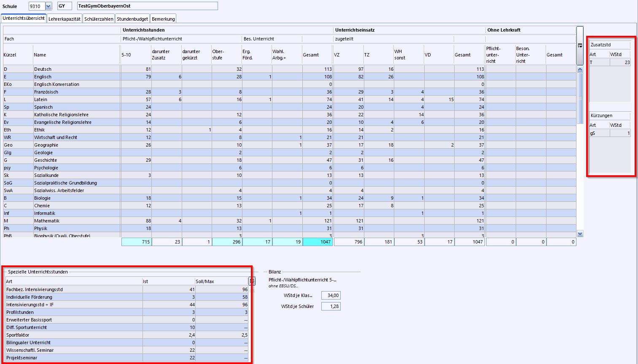Screen dimensions: 638x364
Task: Select the Zusatzstd row with Art T
Action: tap(610, 62)
